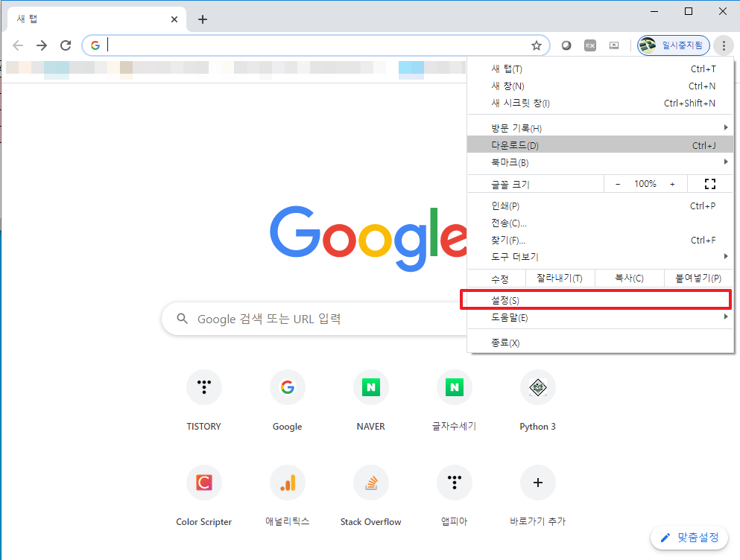This screenshot has width=740, height=560.
Task: Select 종료(X) to quit Chrome
Action: pos(601,343)
